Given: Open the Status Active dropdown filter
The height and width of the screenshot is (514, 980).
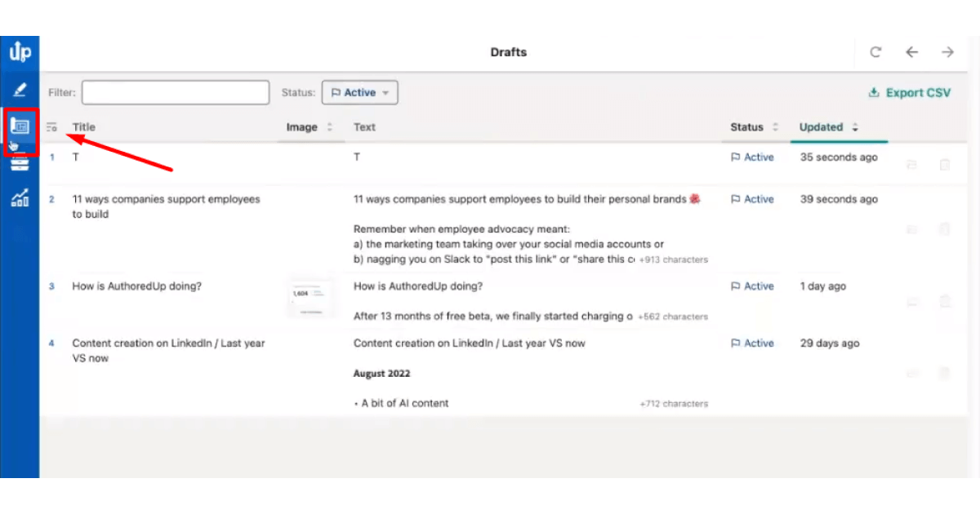Looking at the screenshot, I should click(359, 93).
